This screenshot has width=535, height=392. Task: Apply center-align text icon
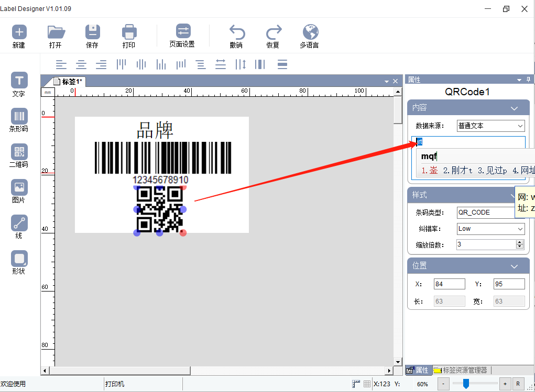coord(81,64)
